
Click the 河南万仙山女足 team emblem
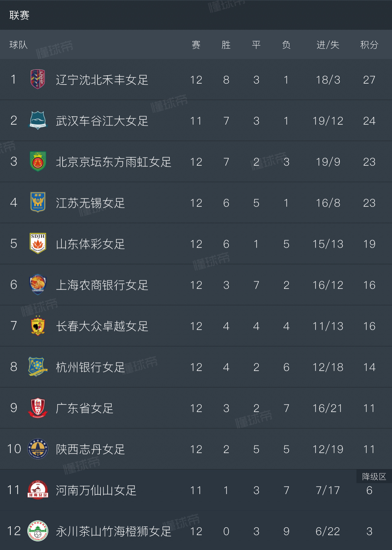point(38,490)
